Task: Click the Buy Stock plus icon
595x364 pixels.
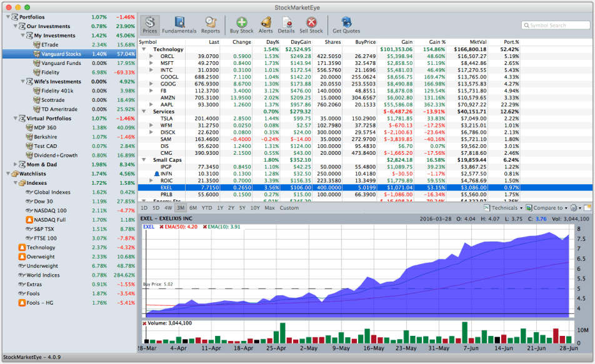Action: click(242, 22)
